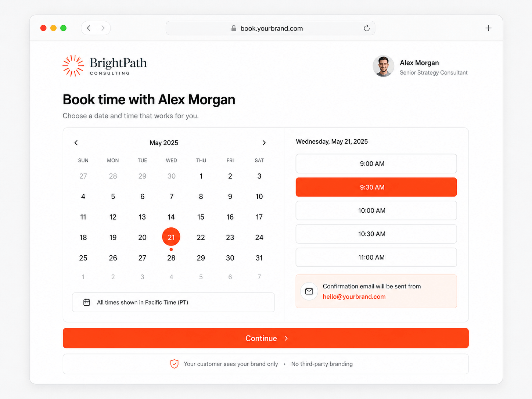Pick the 10:30 AM time slot
532x399 pixels.
click(x=376, y=234)
